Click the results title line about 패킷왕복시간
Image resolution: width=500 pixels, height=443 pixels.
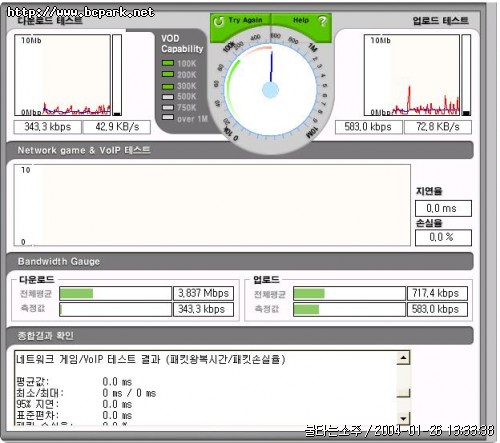pos(151,359)
